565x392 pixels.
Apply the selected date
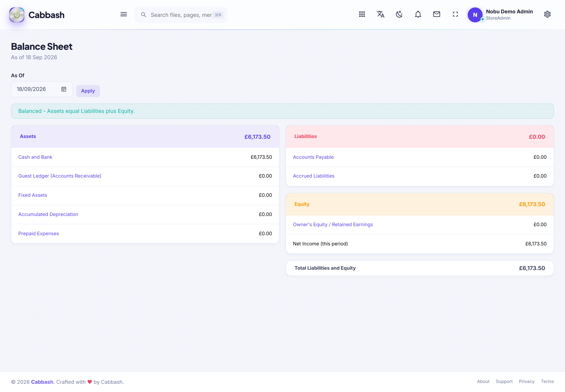pyautogui.click(x=88, y=91)
